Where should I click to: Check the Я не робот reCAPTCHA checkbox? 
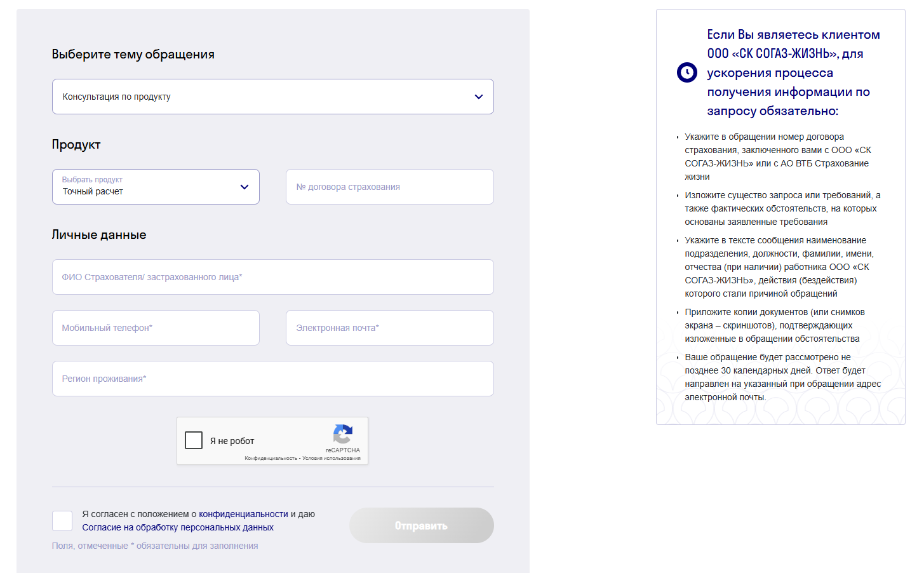pyautogui.click(x=194, y=440)
